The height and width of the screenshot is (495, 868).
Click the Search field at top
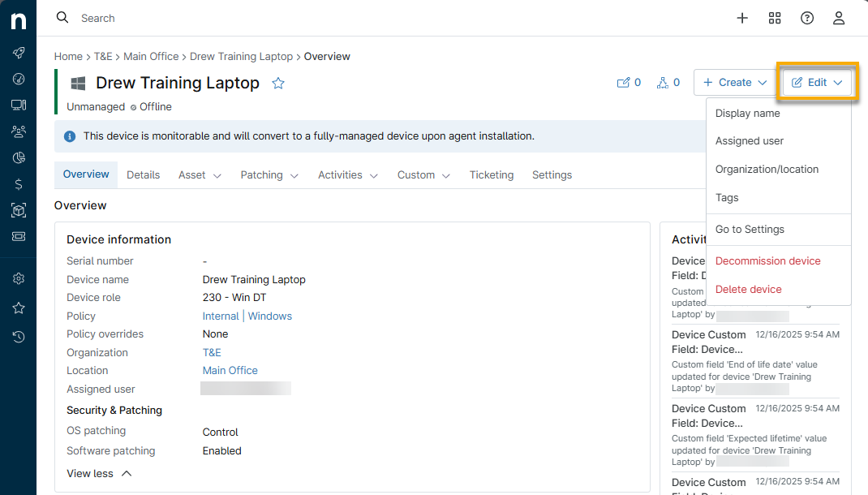coord(243,18)
